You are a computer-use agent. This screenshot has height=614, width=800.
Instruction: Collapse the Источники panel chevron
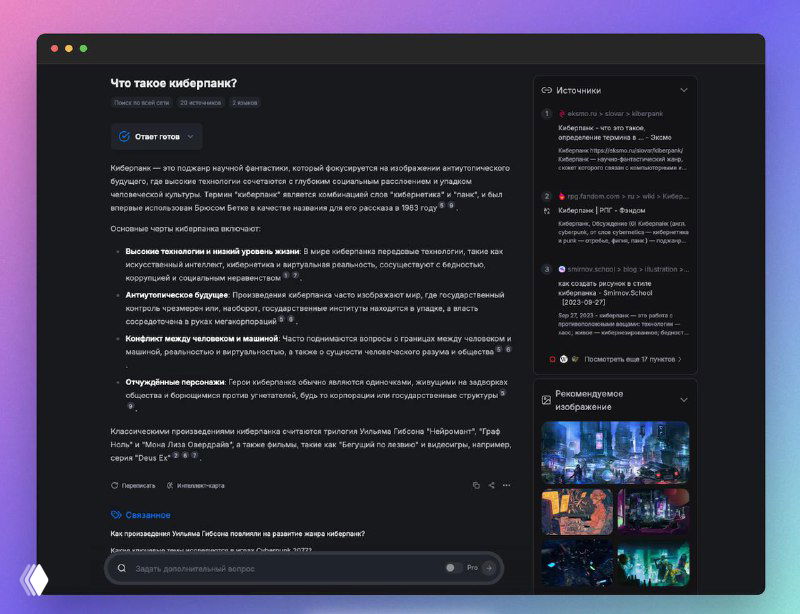click(684, 90)
